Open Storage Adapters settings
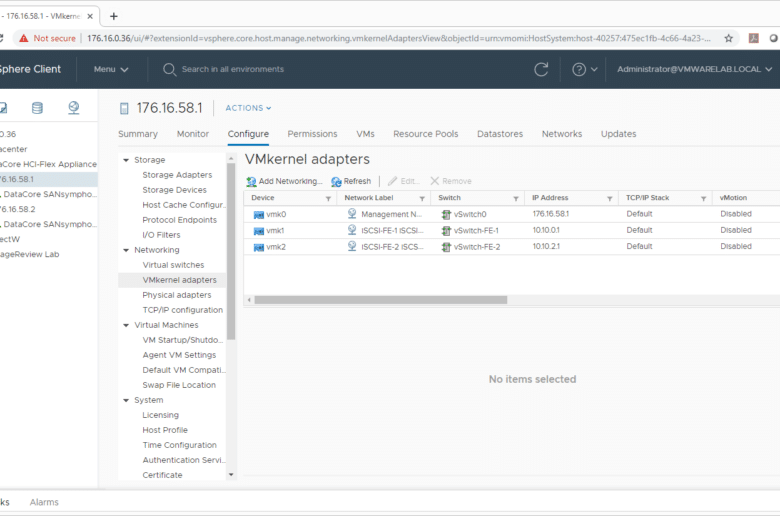The height and width of the screenshot is (516, 780). [177, 175]
